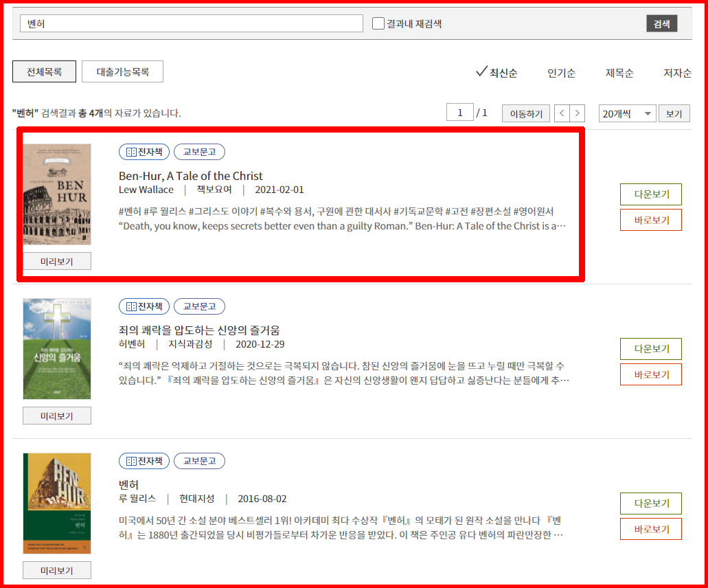
Task: Click 다운보기 for Ben-Hur A Tale of the Christ
Action: (x=650, y=194)
